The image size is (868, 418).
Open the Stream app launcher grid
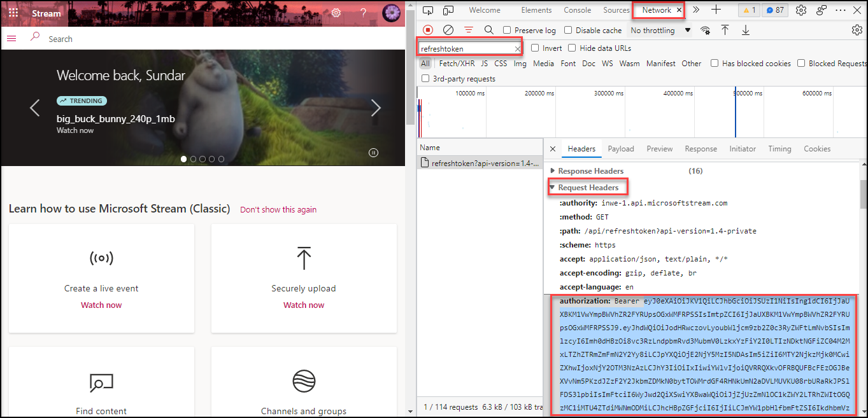point(13,13)
